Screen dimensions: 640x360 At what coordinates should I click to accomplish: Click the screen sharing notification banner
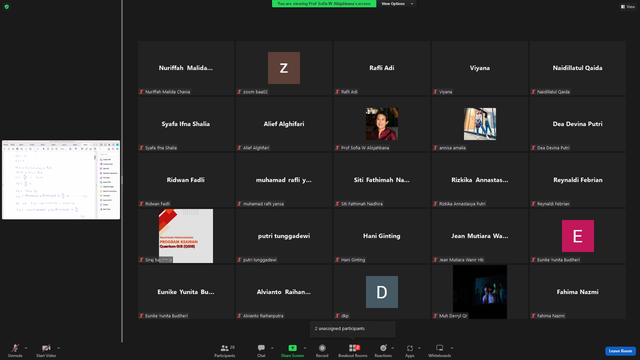coord(324,4)
